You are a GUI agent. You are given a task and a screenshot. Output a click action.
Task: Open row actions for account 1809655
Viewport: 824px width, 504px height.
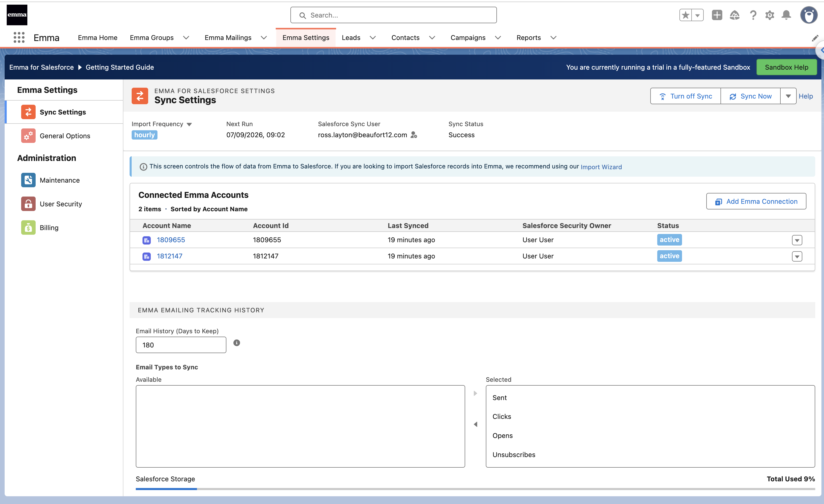797,240
